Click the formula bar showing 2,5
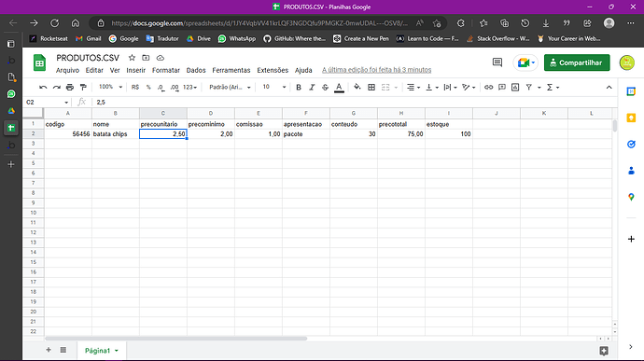This screenshot has height=361, width=644. [353, 103]
